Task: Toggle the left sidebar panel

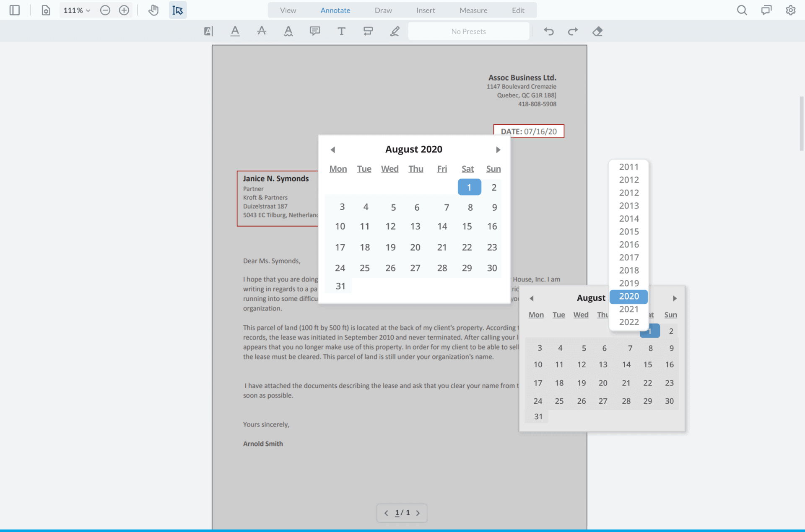Action: pos(15,10)
